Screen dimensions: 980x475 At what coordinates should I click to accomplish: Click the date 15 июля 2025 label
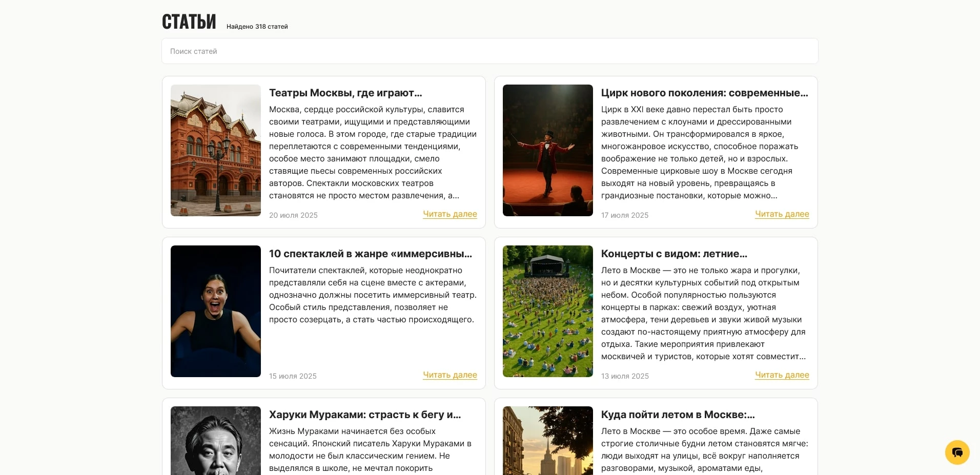(293, 376)
